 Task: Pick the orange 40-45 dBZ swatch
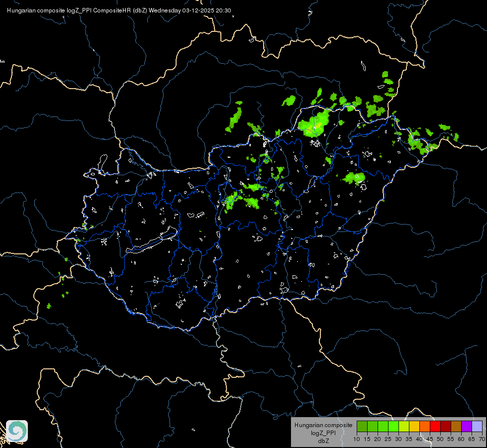425,426
